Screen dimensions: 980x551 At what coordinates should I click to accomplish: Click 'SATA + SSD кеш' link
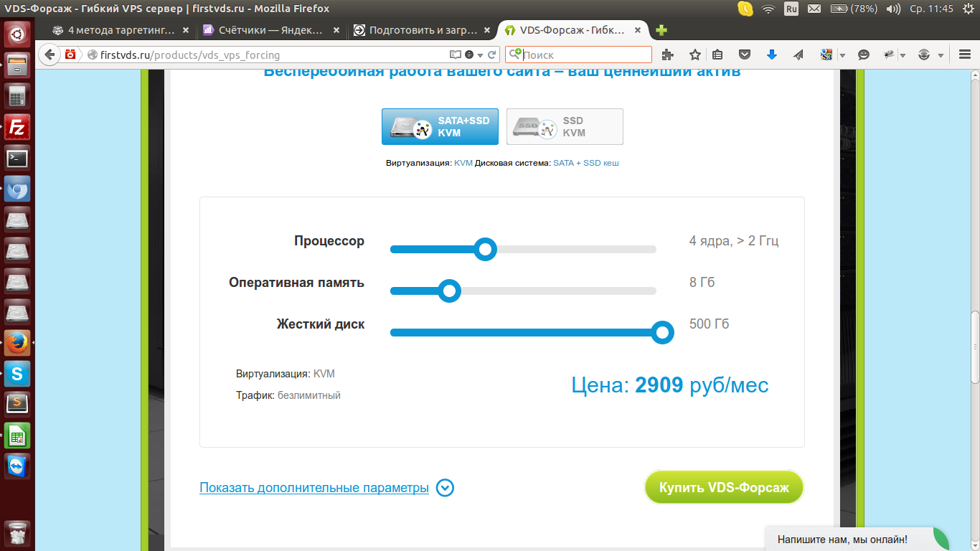(x=585, y=163)
